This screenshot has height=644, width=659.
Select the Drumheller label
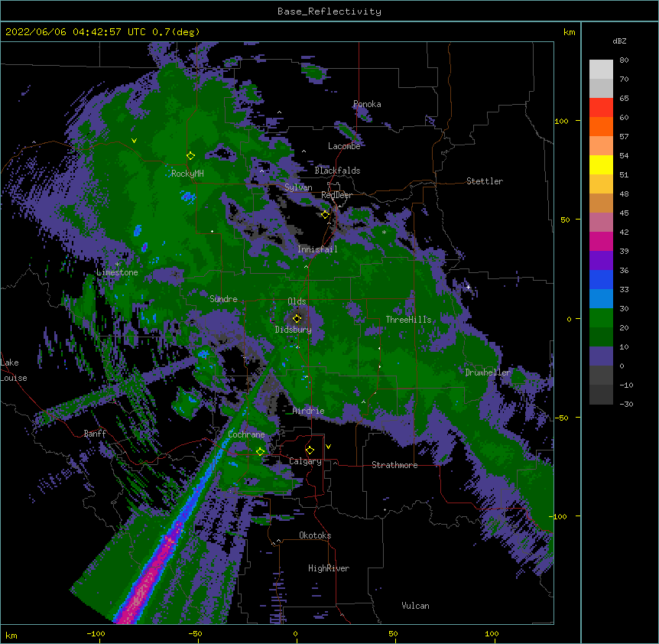pyautogui.click(x=488, y=372)
